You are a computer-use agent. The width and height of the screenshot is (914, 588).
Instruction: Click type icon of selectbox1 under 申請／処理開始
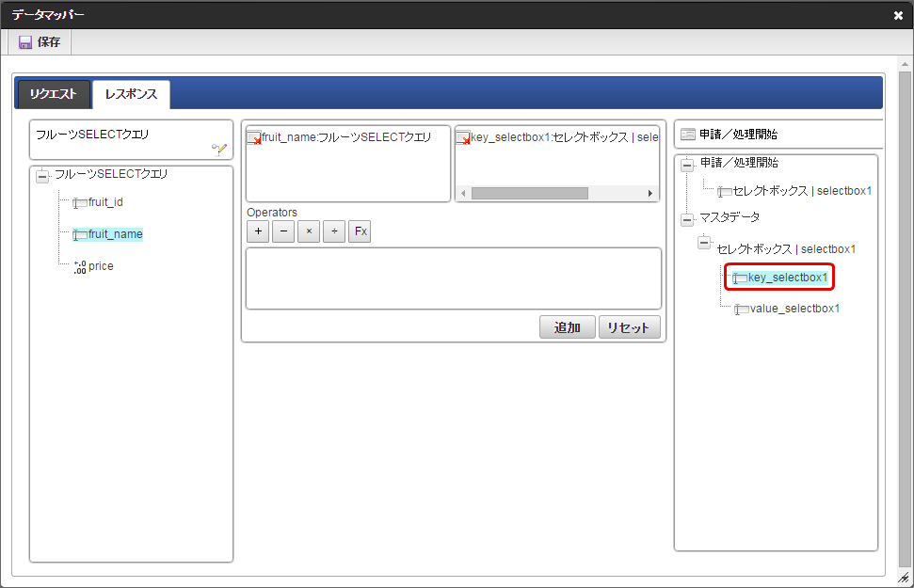tap(725, 192)
